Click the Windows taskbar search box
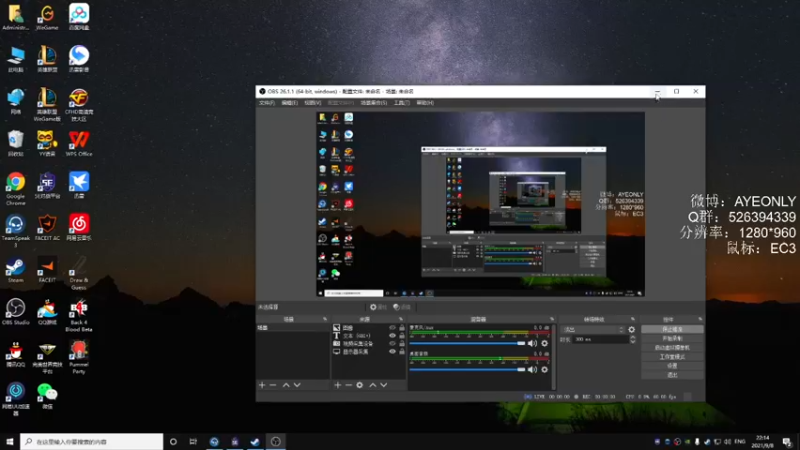The width and height of the screenshot is (800, 450). [x=92, y=441]
